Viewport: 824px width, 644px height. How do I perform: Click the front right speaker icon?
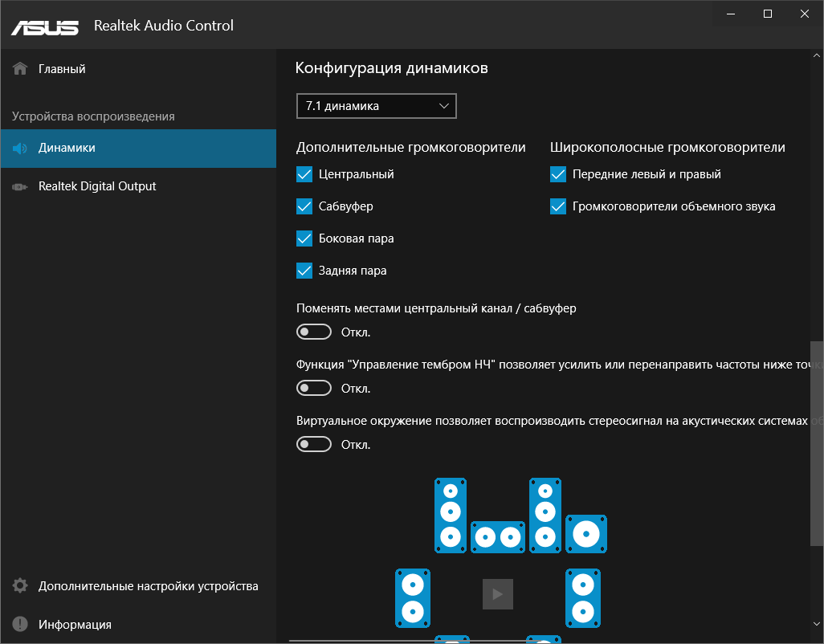point(545,516)
